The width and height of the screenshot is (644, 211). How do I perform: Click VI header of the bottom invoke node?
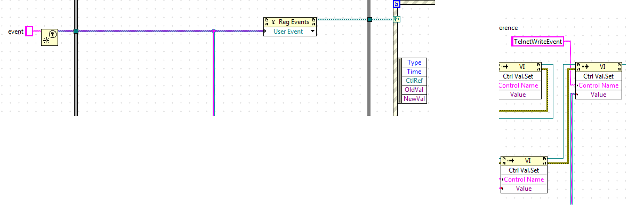click(524, 161)
